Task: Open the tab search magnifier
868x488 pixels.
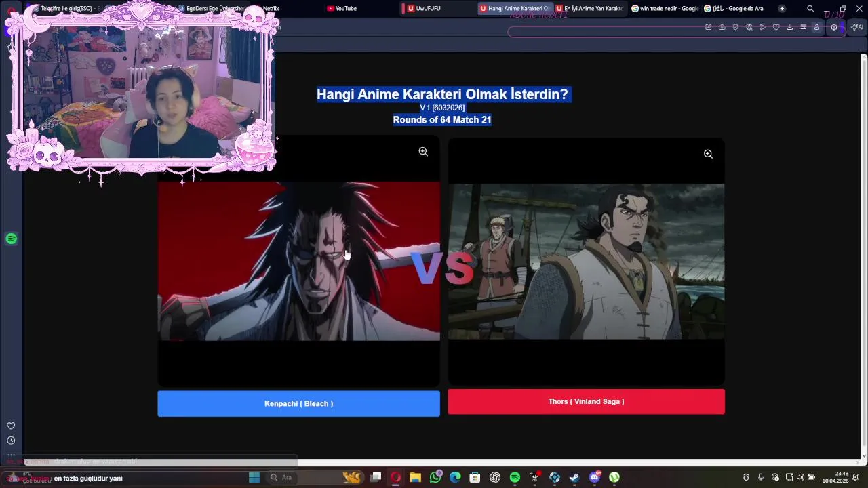Action: (810, 9)
